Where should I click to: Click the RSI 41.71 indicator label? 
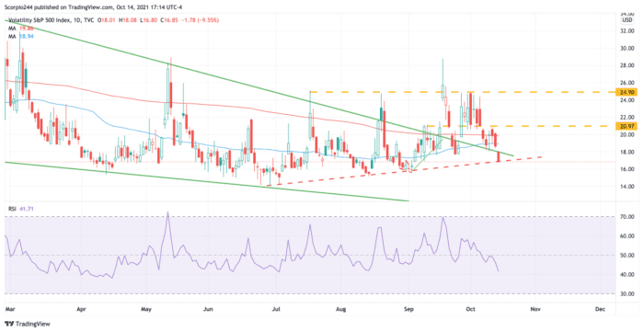(x=21, y=209)
